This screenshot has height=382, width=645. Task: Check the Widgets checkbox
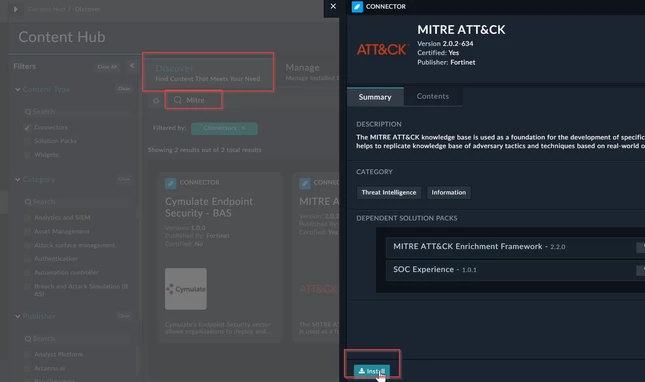(27, 155)
